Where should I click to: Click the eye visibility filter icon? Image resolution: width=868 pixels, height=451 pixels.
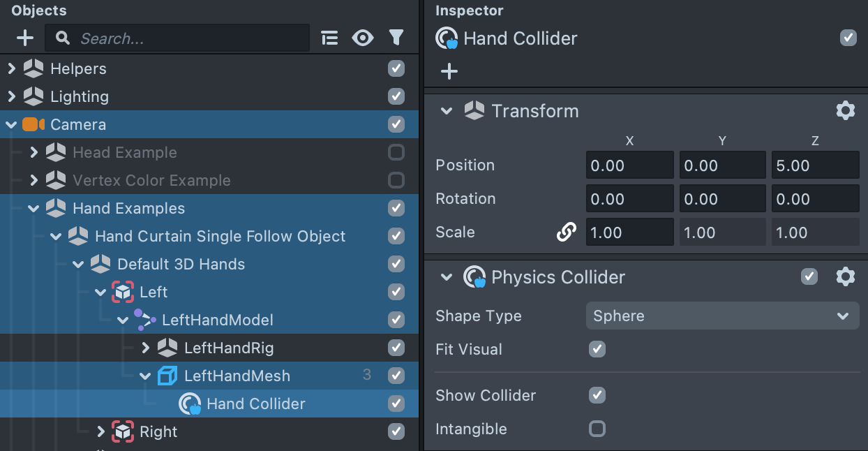[x=363, y=38]
